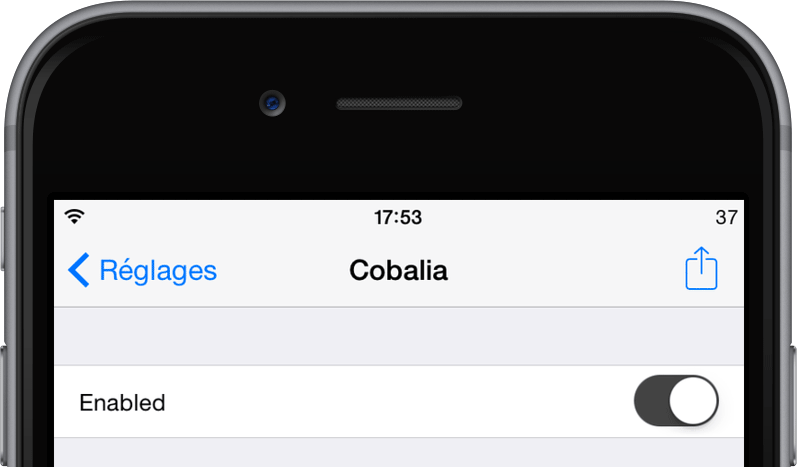Image resolution: width=797 pixels, height=467 pixels.
Task: Click the gray section gap above Enabled row
Action: [x=399, y=336]
